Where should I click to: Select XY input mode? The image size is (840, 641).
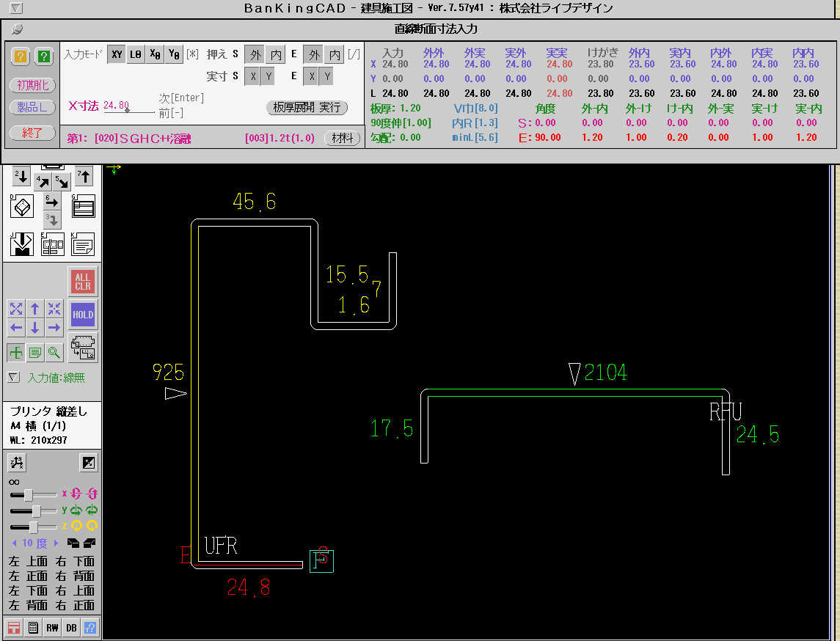(117, 54)
